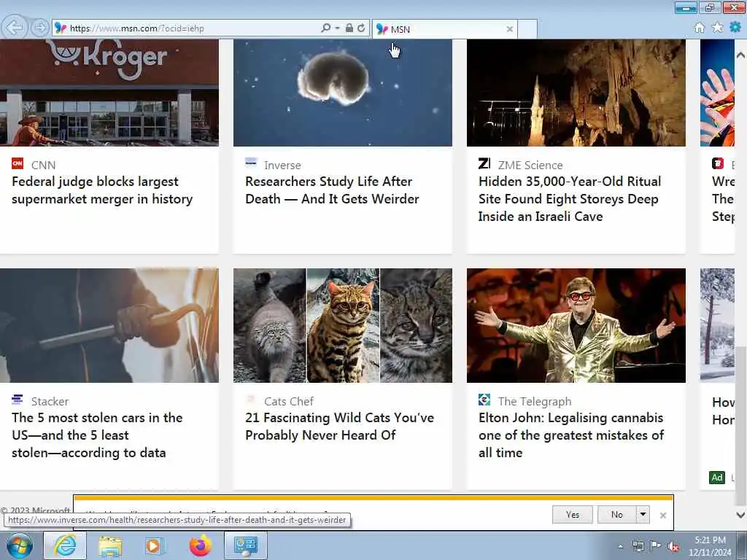Open the Kroger store article thumbnail
This screenshot has width=747, height=560.
point(109,93)
